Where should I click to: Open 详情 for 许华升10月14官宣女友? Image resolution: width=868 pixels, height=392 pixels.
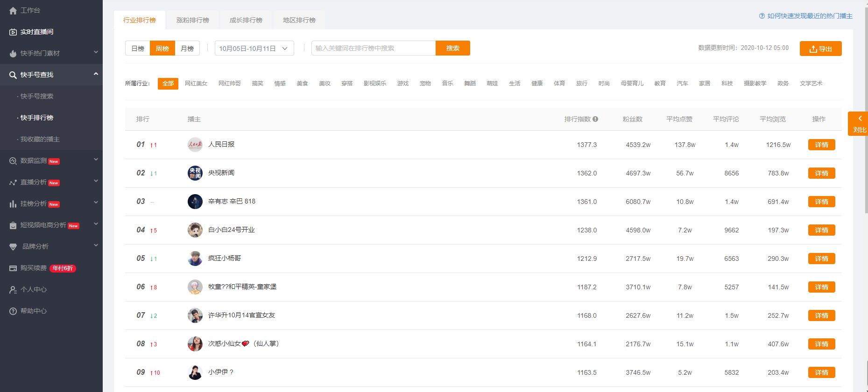coord(822,315)
